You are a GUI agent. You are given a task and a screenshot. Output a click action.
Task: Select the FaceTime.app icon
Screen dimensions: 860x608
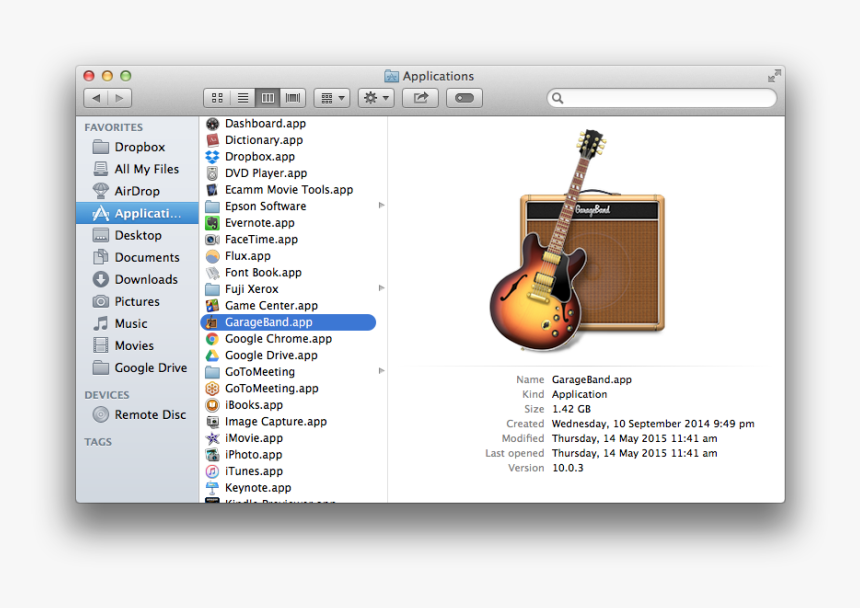212,240
